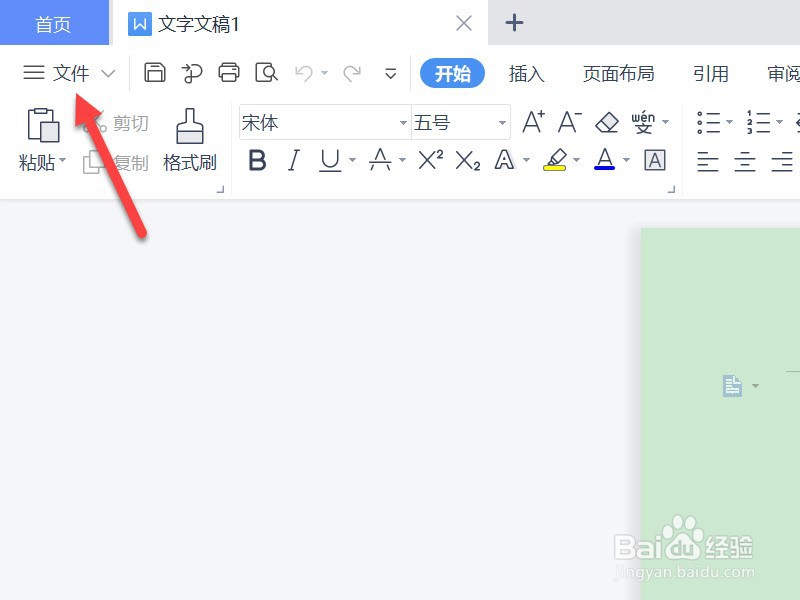Toggle italic formatting
The height and width of the screenshot is (600, 800).
(293, 160)
